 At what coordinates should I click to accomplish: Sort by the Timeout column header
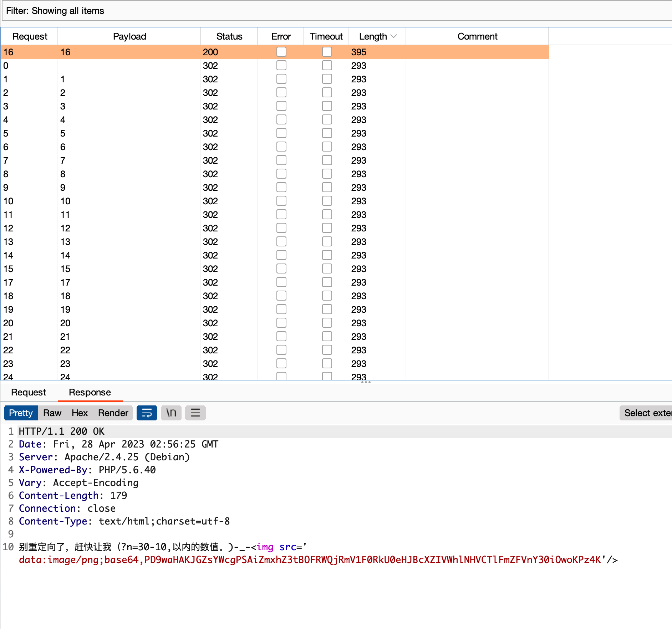click(326, 36)
